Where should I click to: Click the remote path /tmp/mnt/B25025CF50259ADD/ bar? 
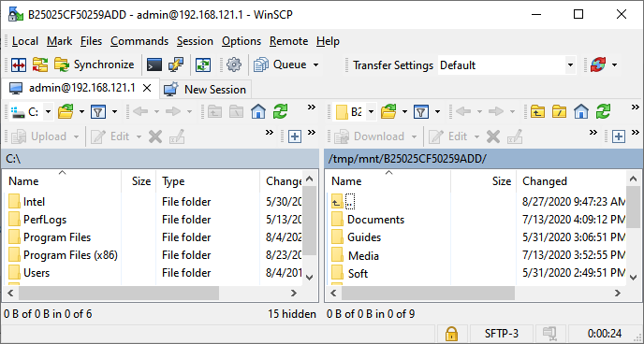coord(483,159)
